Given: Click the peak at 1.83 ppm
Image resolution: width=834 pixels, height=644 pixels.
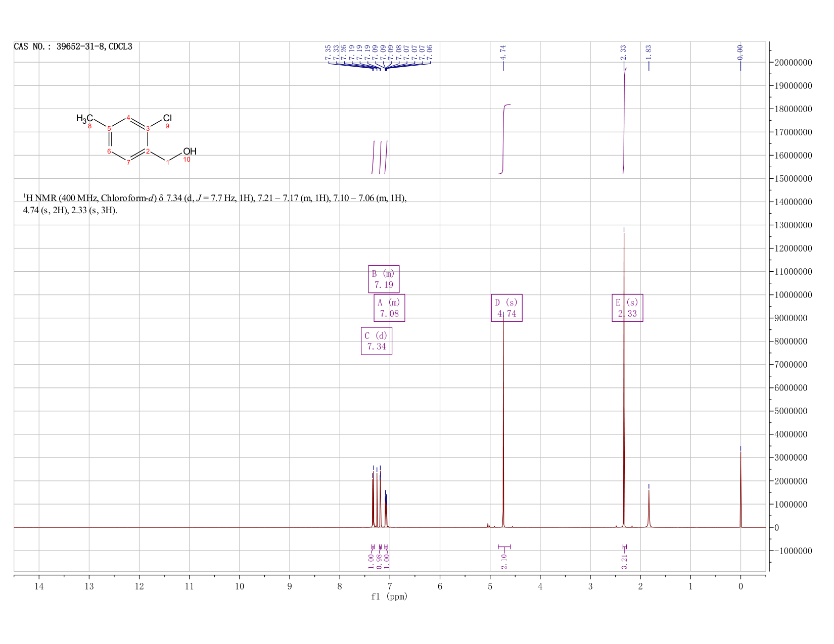Looking at the screenshot, I should [x=649, y=508].
